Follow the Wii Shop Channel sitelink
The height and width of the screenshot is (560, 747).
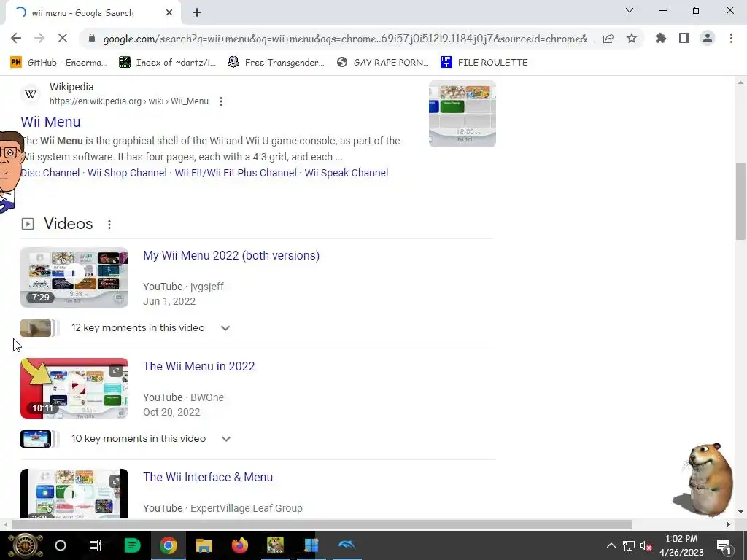point(127,173)
